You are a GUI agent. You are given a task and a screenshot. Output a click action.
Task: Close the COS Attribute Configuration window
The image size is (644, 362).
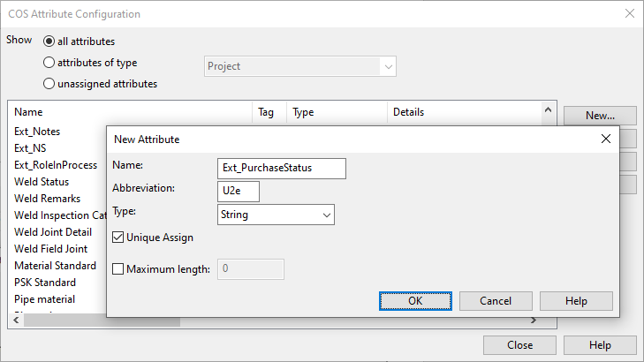click(x=629, y=14)
